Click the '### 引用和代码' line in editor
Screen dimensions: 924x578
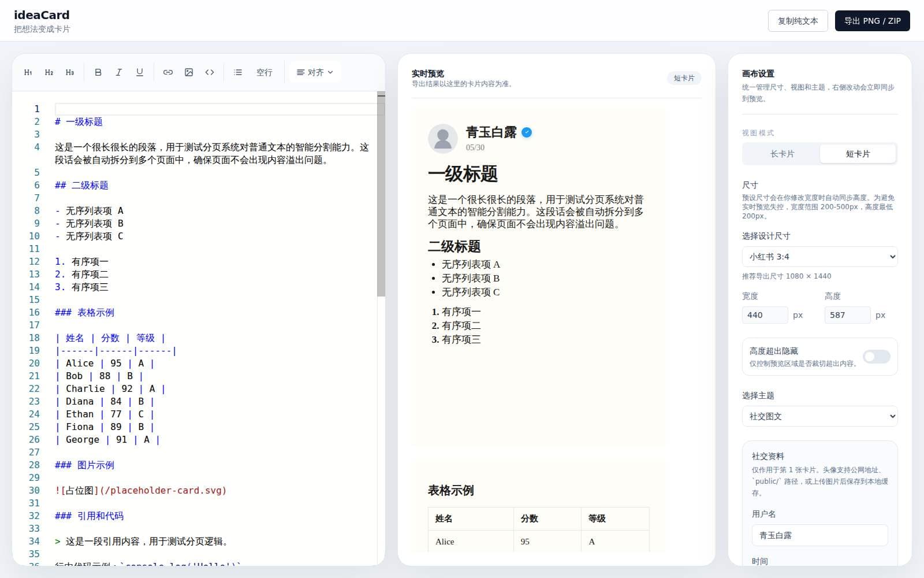tap(89, 516)
